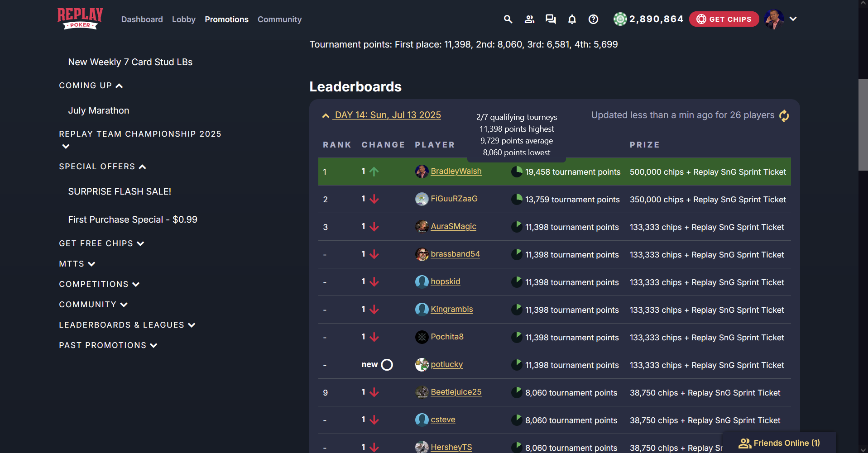Click Beetlejuice25's avatar
The height and width of the screenshot is (453, 868).
tap(422, 392)
